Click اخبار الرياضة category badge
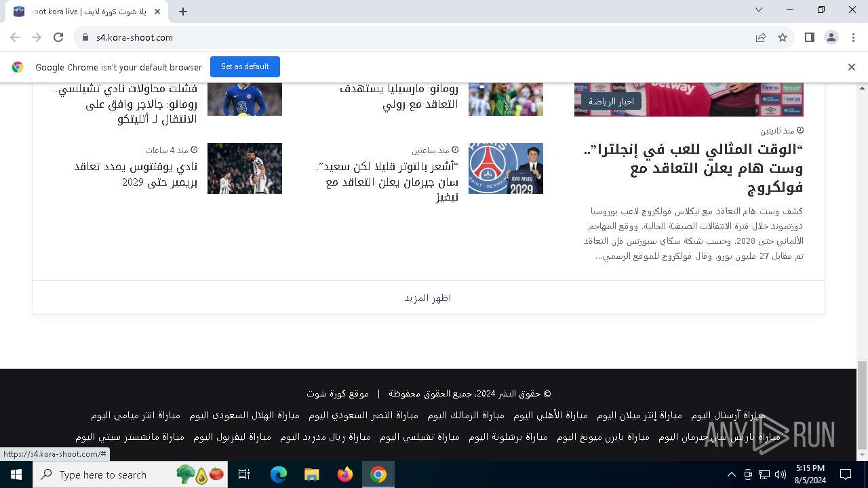This screenshot has width=868, height=488. [611, 101]
